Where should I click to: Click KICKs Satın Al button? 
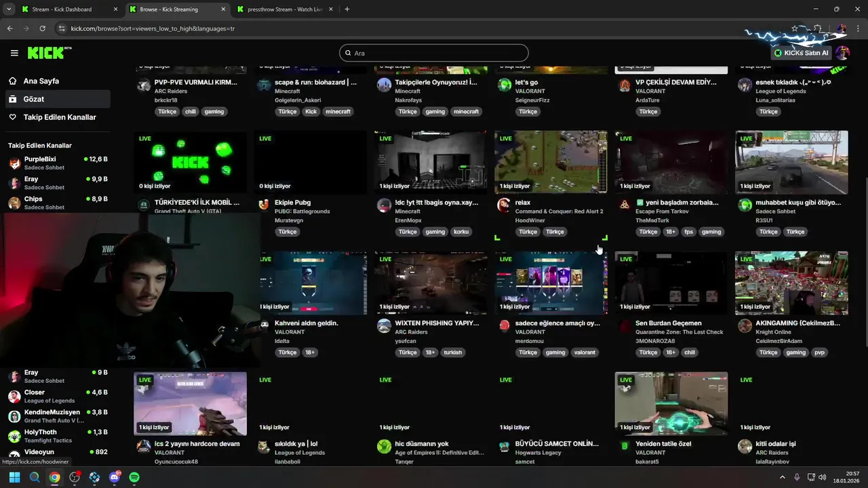tap(802, 53)
